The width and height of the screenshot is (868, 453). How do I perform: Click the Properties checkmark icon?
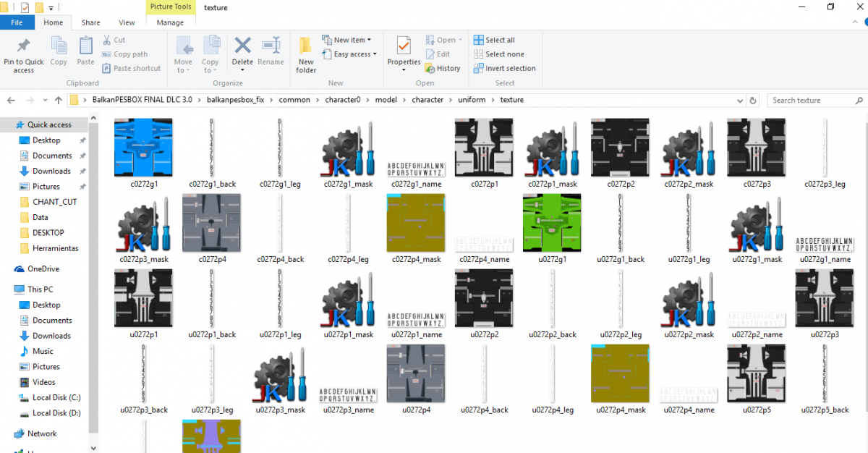click(x=404, y=46)
